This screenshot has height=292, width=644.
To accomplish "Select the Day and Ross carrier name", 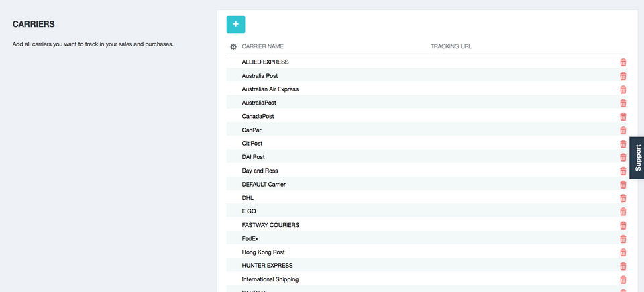I will 260,171.
